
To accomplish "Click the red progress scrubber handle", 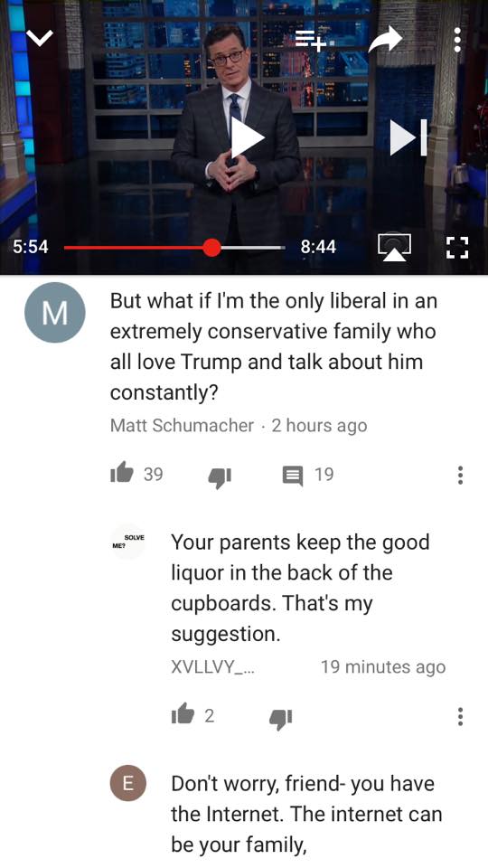I will click(211, 248).
